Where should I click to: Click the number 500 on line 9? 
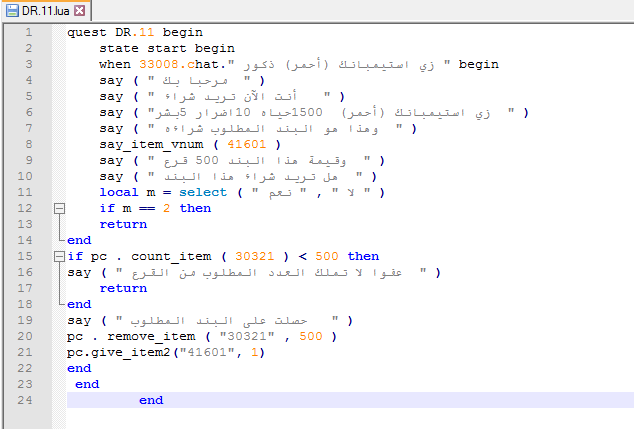[x=207, y=161]
